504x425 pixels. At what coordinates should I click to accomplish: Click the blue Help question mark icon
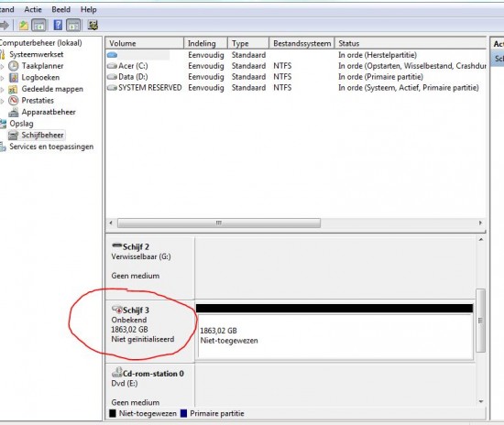(58, 25)
